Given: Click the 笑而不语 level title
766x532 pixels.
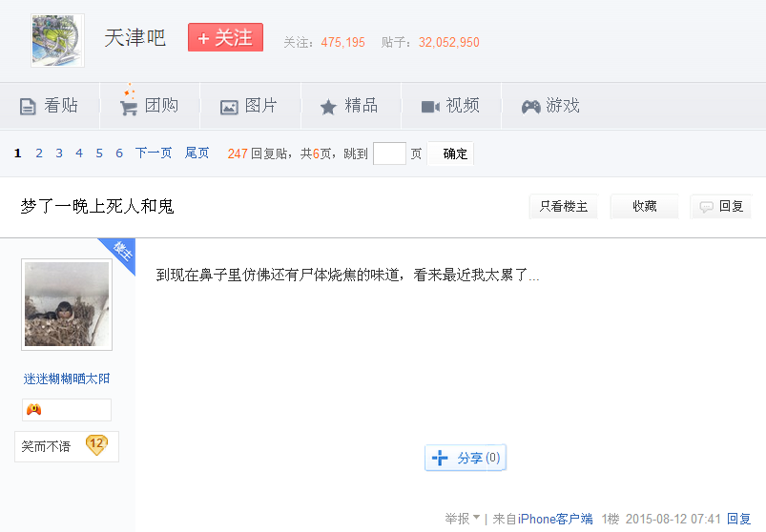Looking at the screenshot, I should tap(46, 446).
